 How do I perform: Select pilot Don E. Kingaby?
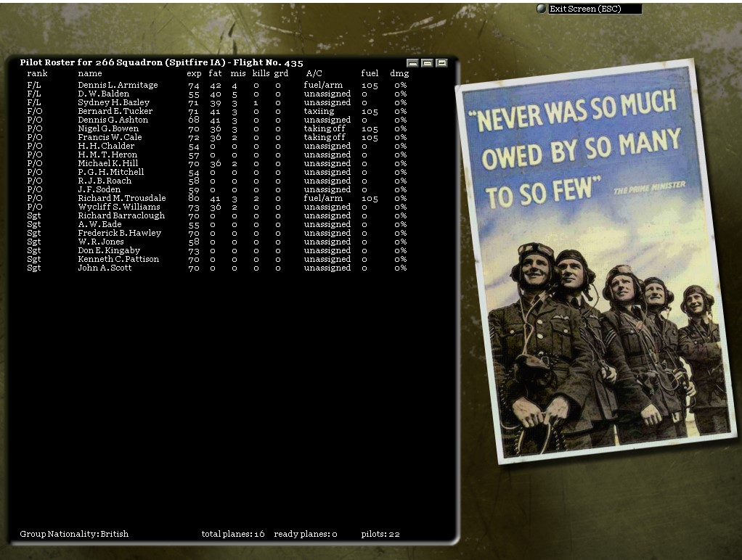109,251
